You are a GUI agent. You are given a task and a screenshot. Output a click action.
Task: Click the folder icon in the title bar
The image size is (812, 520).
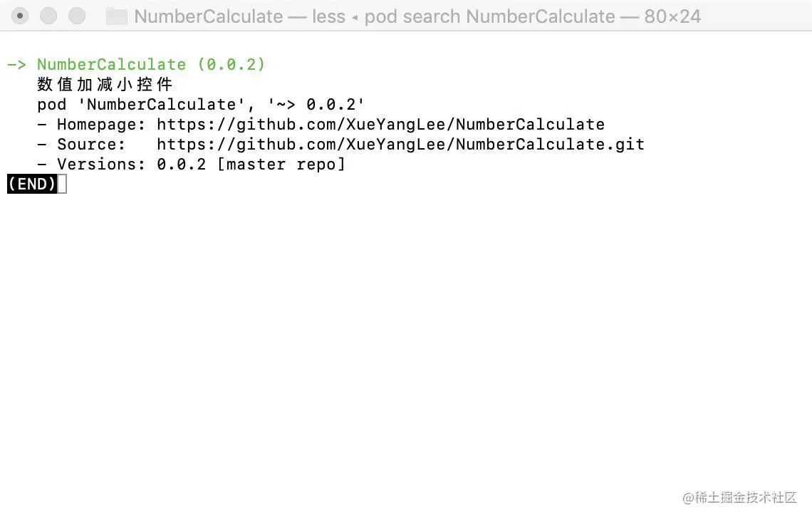pos(117,16)
